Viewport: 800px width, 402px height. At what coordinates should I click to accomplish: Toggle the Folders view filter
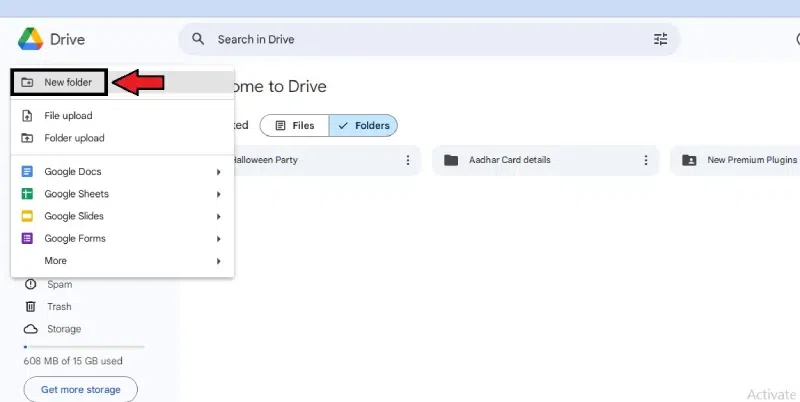point(363,125)
